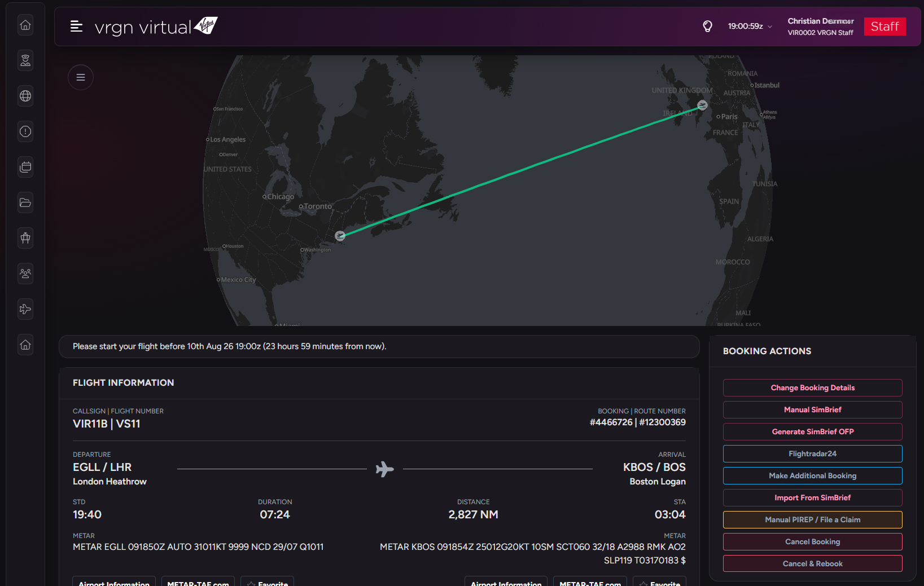
Task: Click the Paris label on map
Action: [x=729, y=117]
